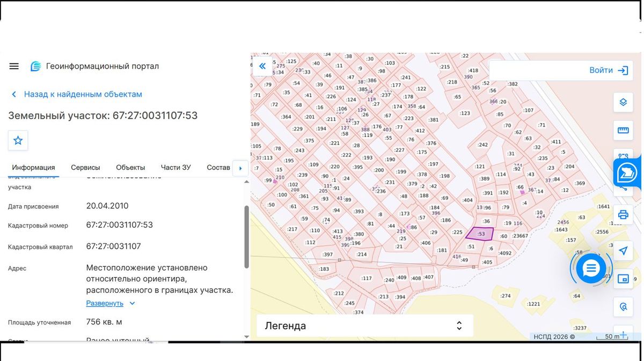Click parcel :4092 on the map

(505, 253)
